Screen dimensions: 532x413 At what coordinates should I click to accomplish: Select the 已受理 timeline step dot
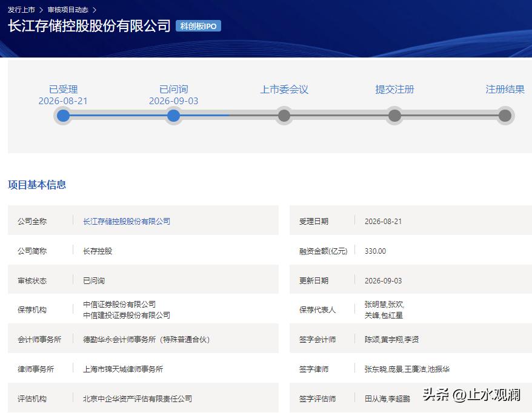[63, 116]
